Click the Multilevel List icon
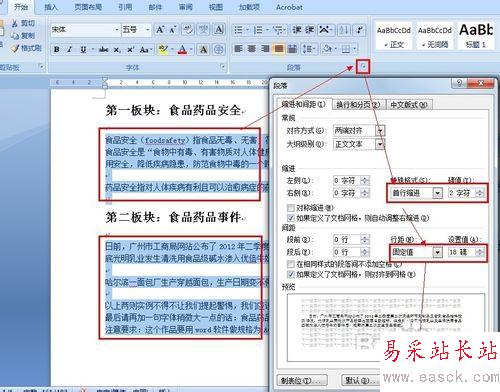500x392 pixels. 277,30
